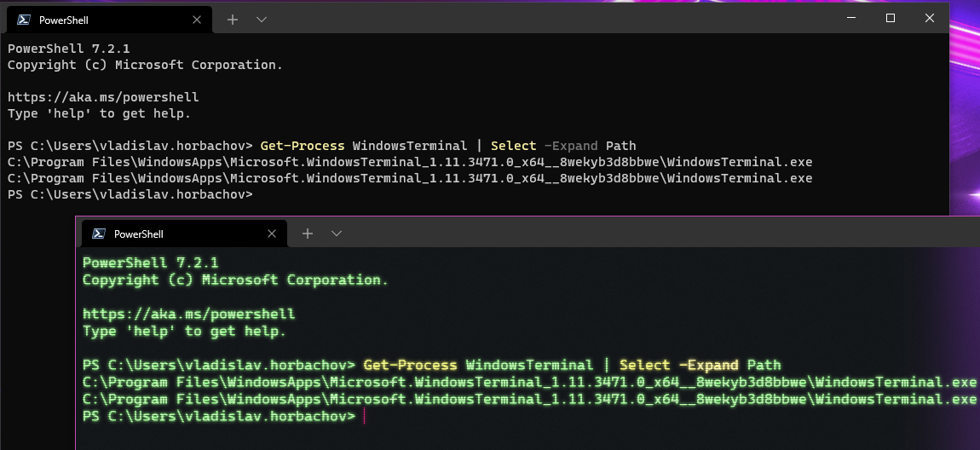Screen dimensions: 980x450
Task: Open a new tab in back window
Action: tap(233, 20)
